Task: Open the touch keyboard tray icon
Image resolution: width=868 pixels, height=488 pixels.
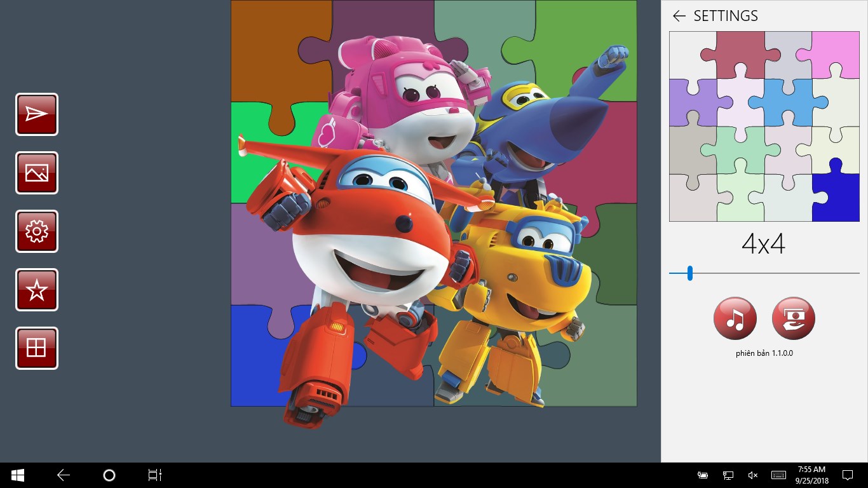Action: 778,475
